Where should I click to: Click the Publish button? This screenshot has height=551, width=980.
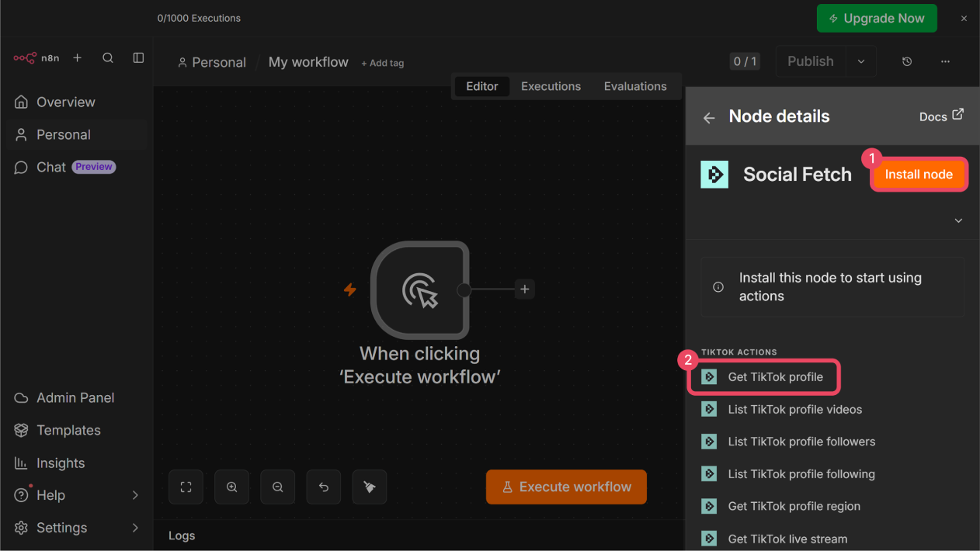(x=811, y=61)
